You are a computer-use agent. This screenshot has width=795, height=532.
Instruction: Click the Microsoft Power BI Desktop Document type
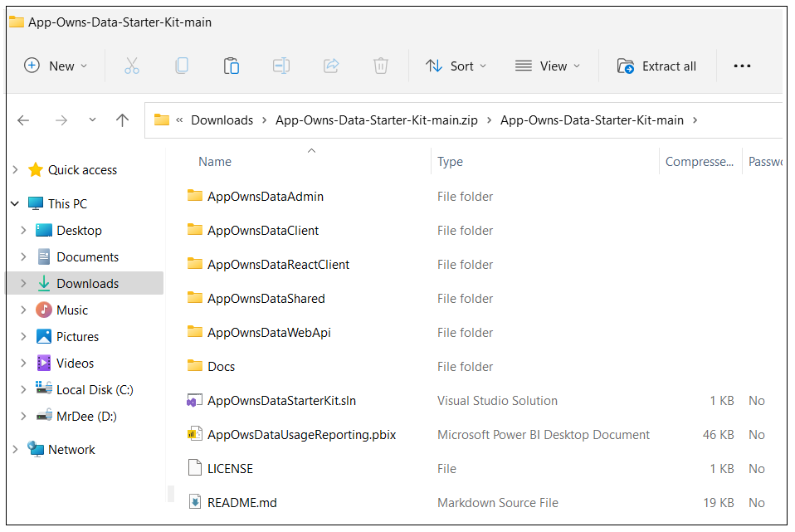(x=544, y=435)
